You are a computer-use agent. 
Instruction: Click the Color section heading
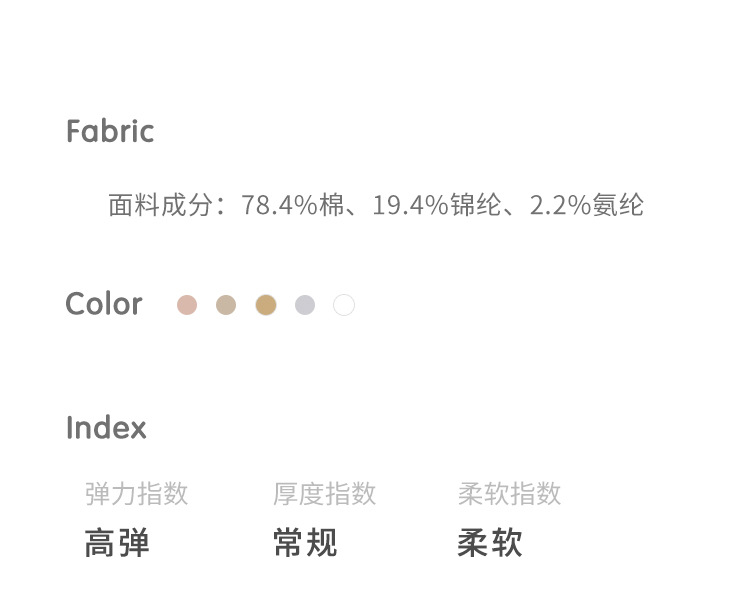coord(104,304)
